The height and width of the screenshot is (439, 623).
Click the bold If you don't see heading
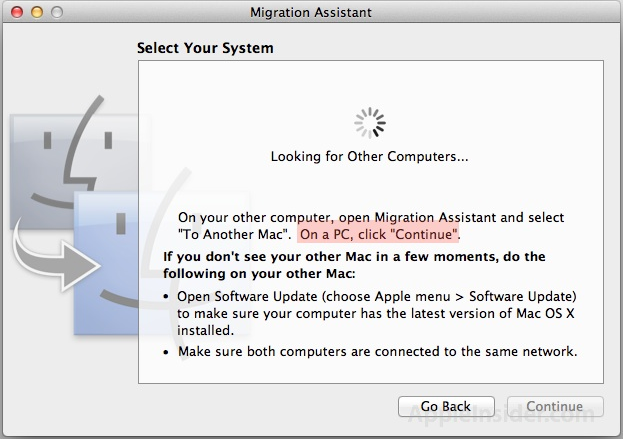(x=354, y=257)
